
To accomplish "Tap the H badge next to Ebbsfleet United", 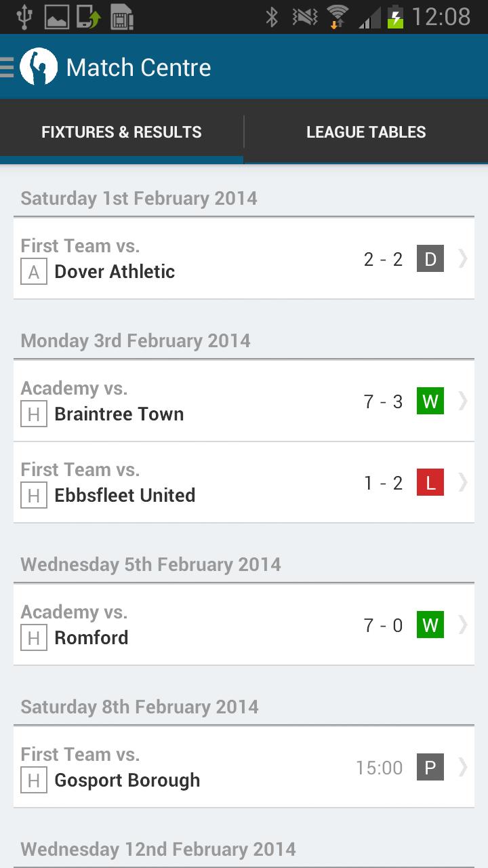I will click(34, 496).
